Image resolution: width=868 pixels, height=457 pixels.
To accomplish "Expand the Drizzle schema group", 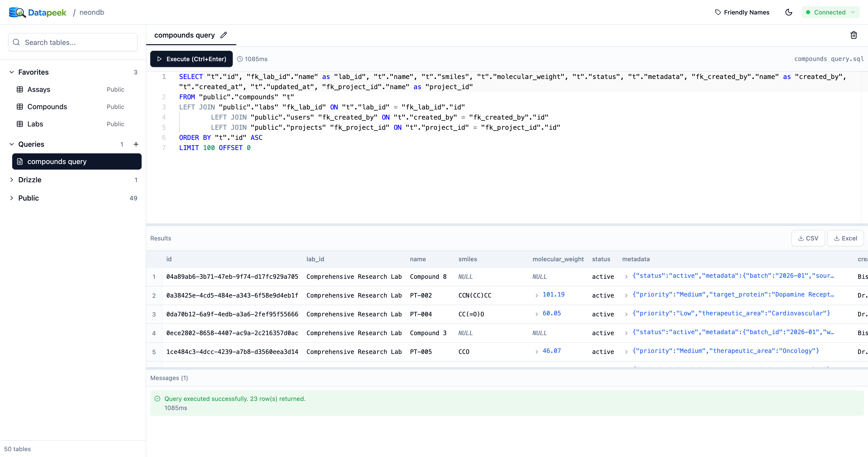I will pos(12,180).
